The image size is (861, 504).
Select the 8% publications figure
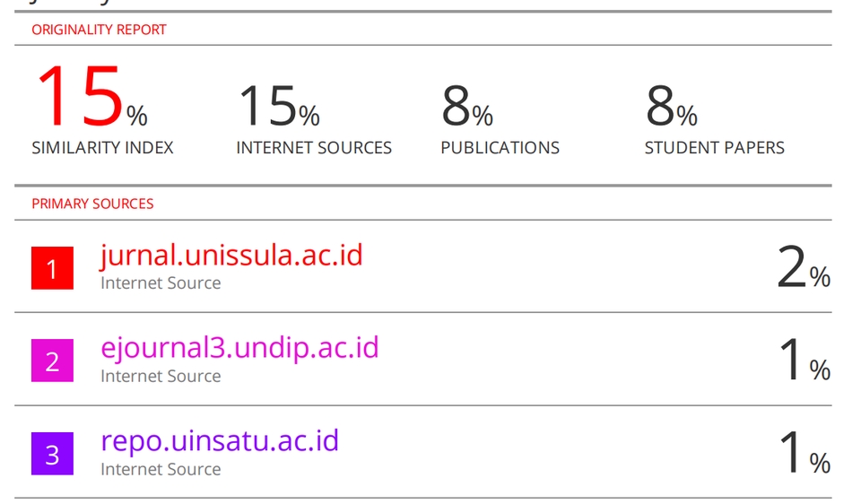[467, 106]
